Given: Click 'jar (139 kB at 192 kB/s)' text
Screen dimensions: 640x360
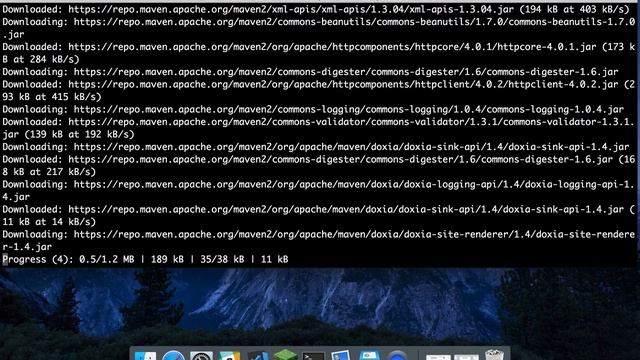Looking at the screenshot, I should [68, 134].
